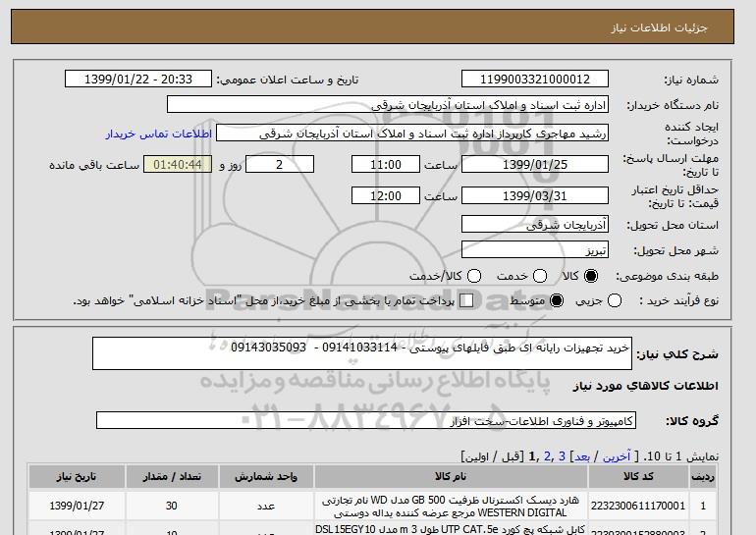This screenshot has width=756, height=535.
Task: Click the remaining time counter 01:40:44
Action: pos(178,164)
